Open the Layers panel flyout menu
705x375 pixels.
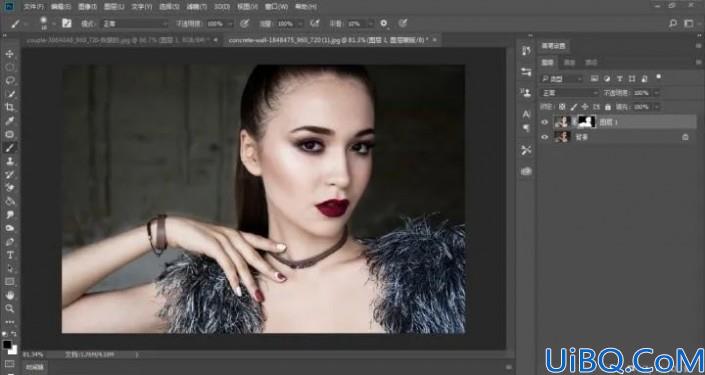point(698,62)
